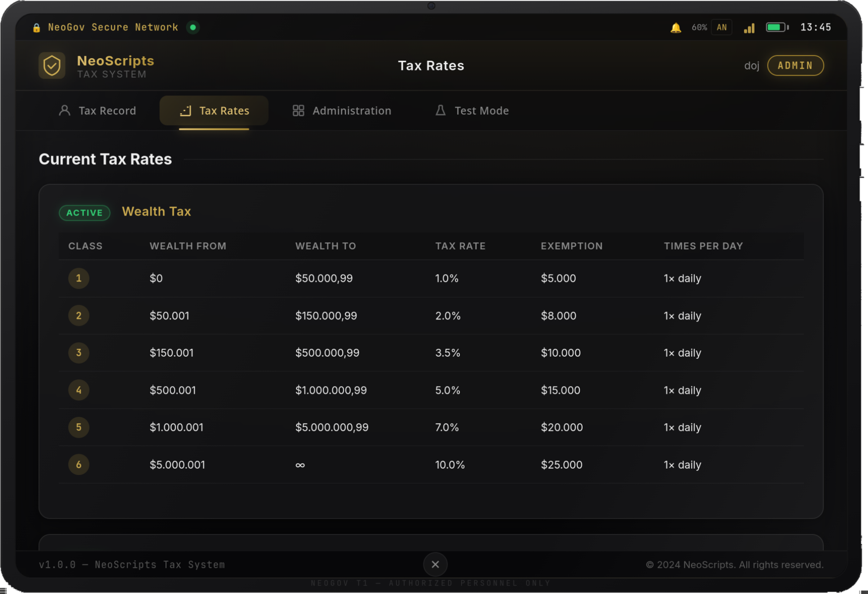868x594 pixels.
Task: Click the $5.000.001 wealth from cell
Action: point(177,464)
